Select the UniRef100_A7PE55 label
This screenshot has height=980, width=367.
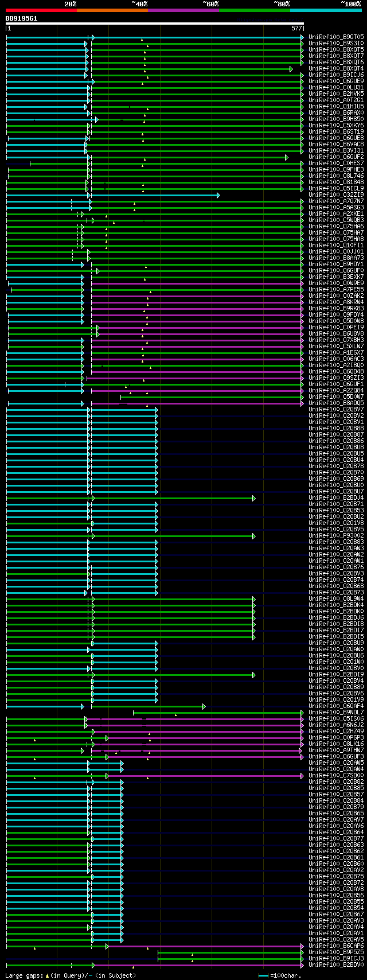click(x=336, y=290)
